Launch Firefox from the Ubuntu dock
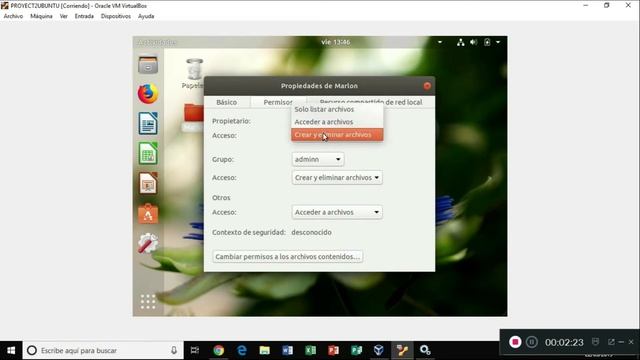 (x=148, y=94)
